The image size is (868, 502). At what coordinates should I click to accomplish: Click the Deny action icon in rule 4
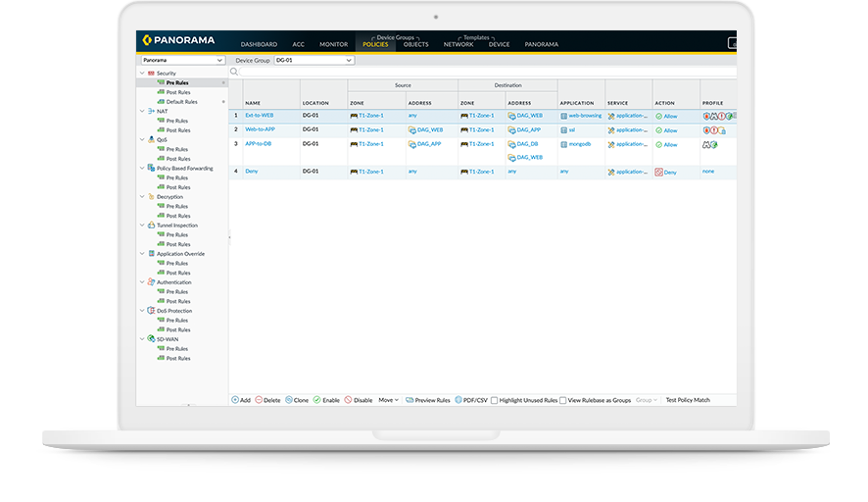[x=659, y=172]
